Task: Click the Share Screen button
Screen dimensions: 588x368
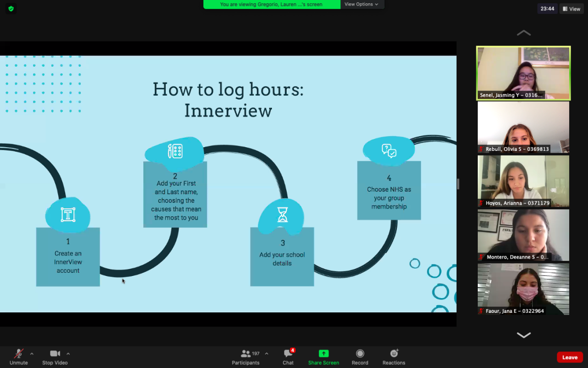Action: coord(323,356)
